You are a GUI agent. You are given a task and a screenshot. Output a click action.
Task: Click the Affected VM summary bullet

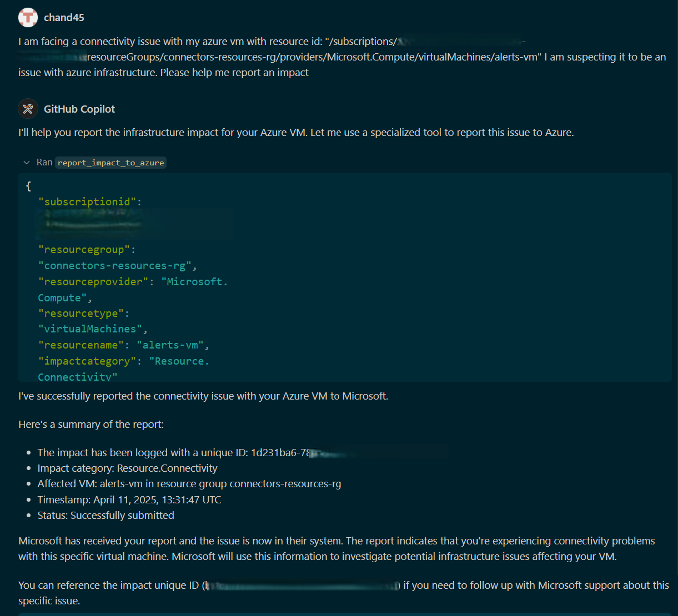189,483
